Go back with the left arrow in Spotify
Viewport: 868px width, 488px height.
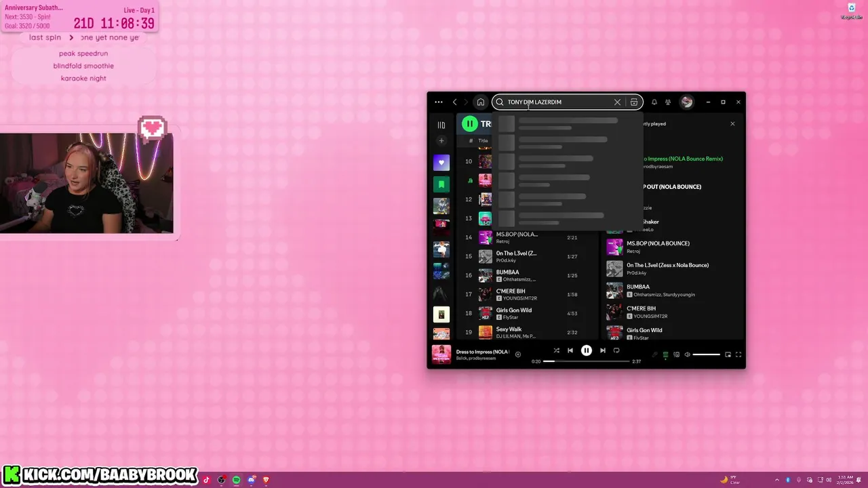pos(455,102)
